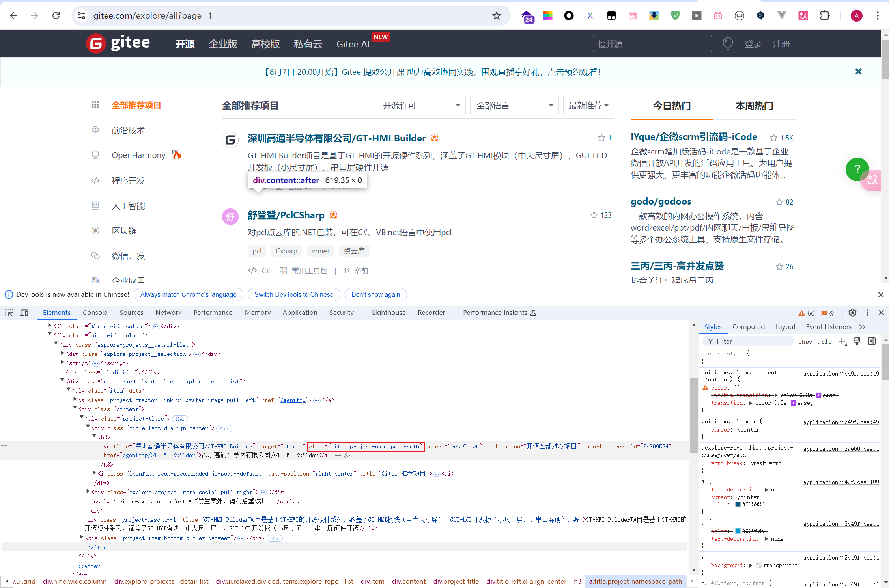Toggle the device toolbar icon
889x588 pixels.
point(24,313)
